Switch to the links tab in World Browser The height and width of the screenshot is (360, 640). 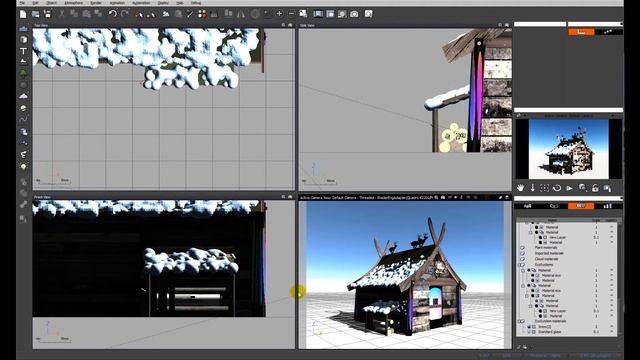pyautogui.click(x=554, y=206)
